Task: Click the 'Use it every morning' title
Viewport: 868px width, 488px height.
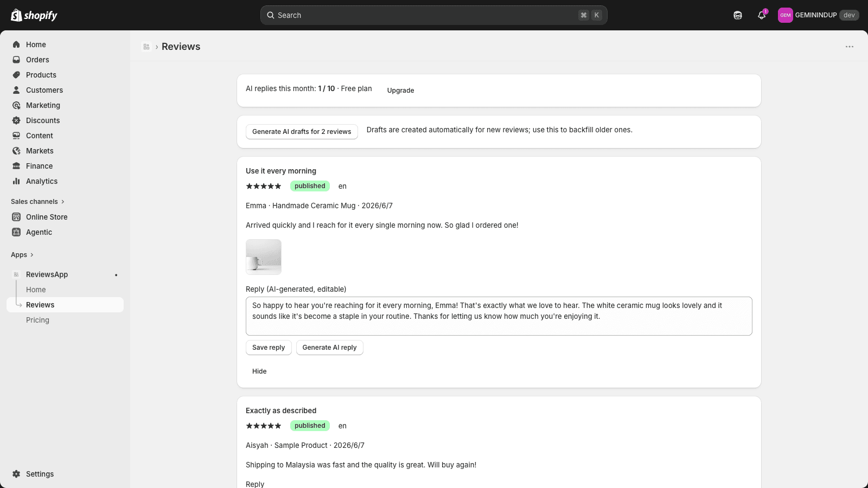Action: [x=281, y=171]
